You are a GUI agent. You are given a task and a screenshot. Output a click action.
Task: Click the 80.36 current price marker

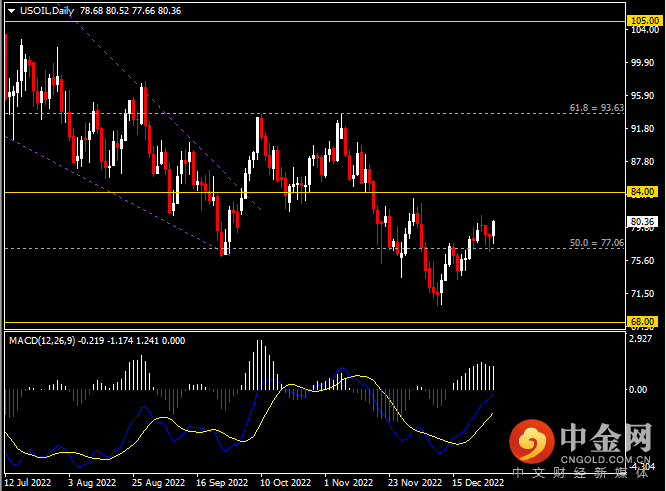point(640,222)
